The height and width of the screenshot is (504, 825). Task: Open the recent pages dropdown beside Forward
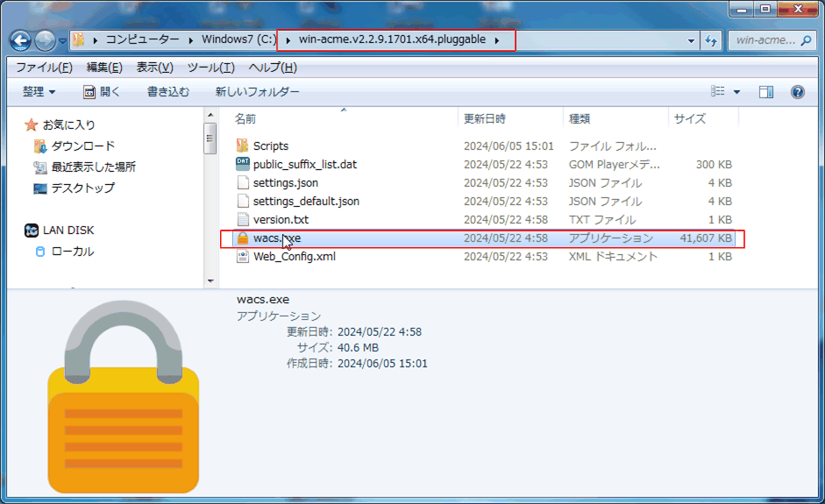point(62,41)
